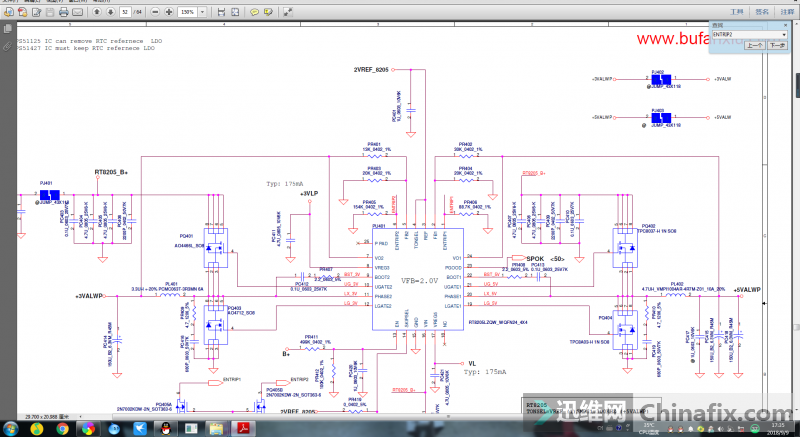Open QQ penguin app in taskbar
The height and width of the screenshot is (437, 800).
pyautogui.click(x=165, y=429)
